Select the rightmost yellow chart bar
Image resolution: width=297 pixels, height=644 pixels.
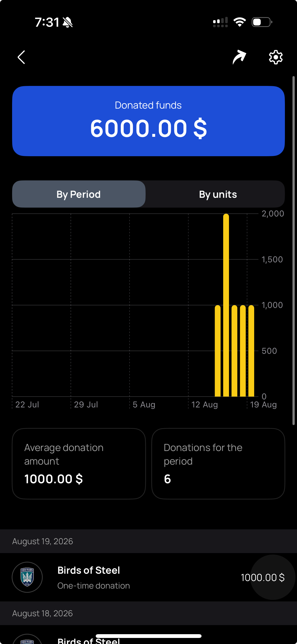tap(251, 351)
